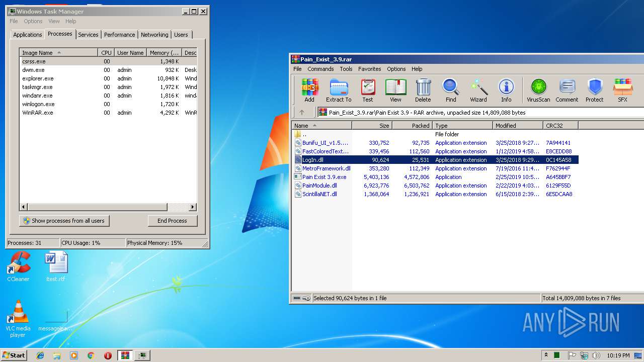The height and width of the screenshot is (362, 644).
Task: Sort archive files by Modified column
Action: pyautogui.click(x=518, y=126)
